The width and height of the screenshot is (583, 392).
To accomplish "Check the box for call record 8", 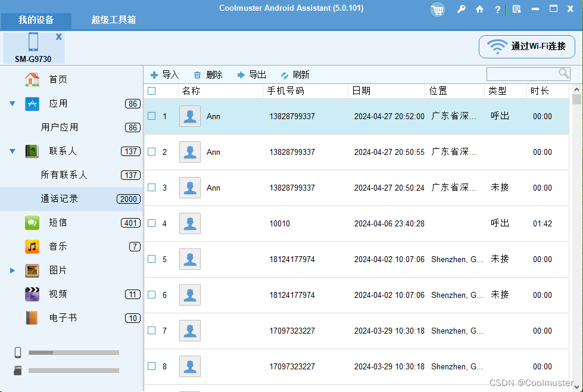I will pos(152,366).
